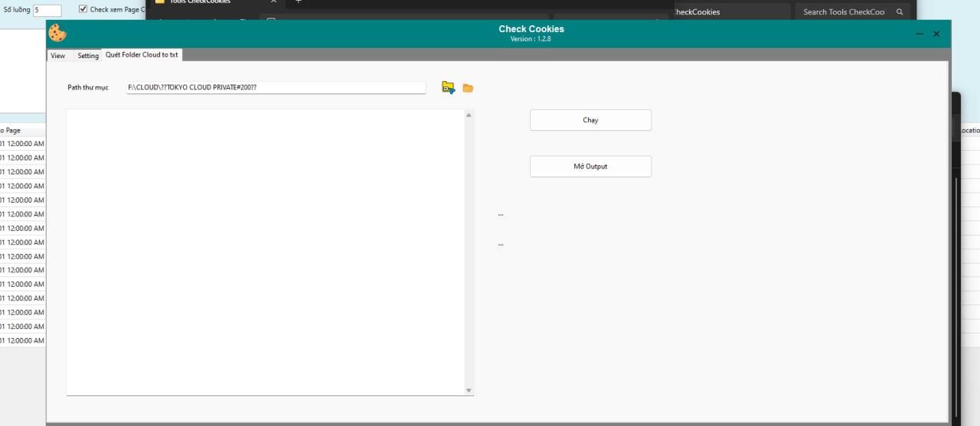This screenshot has height=426, width=980.
Task: Click scroll down arrow of log area
Action: [x=469, y=390]
